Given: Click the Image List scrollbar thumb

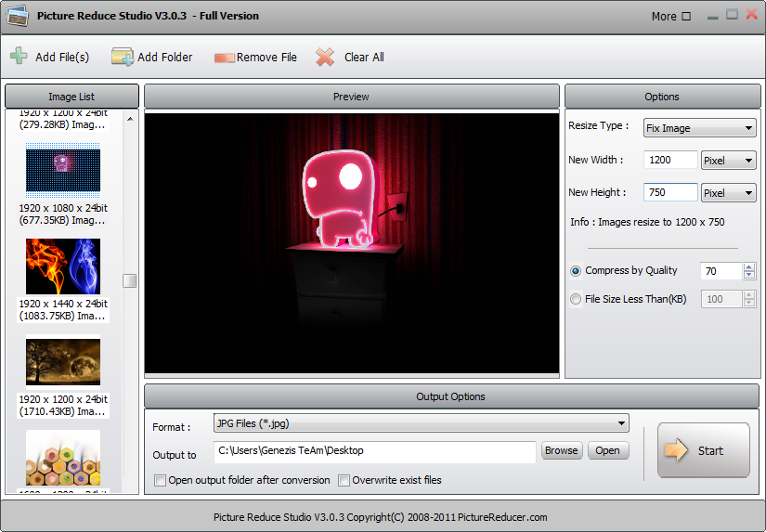Looking at the screenshot, I should 129,281.
